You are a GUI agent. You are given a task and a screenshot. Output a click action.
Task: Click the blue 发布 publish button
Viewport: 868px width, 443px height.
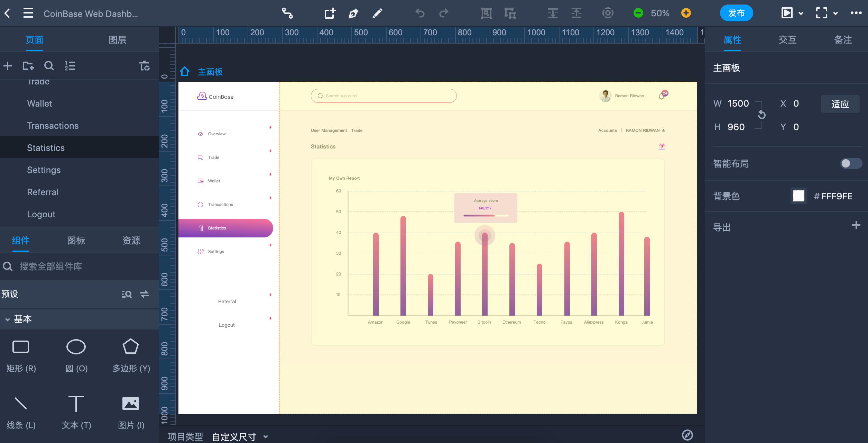[737, 13]
